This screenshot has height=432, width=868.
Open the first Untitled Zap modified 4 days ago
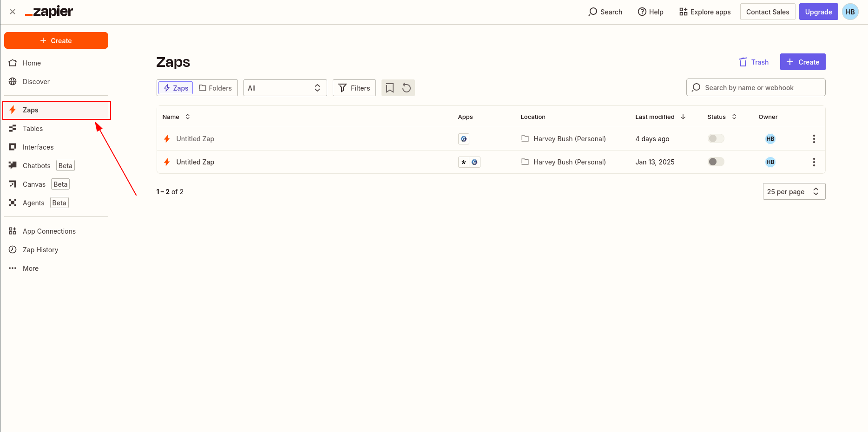pyautogui.click(x=195, y=139)
